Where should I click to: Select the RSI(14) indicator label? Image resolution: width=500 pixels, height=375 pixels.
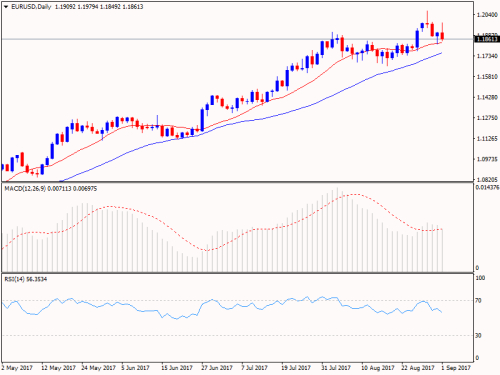pos(14,279)
